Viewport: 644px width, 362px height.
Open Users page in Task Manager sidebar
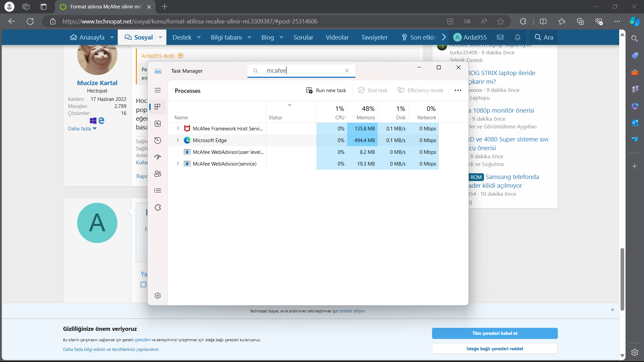coord(158,174)
